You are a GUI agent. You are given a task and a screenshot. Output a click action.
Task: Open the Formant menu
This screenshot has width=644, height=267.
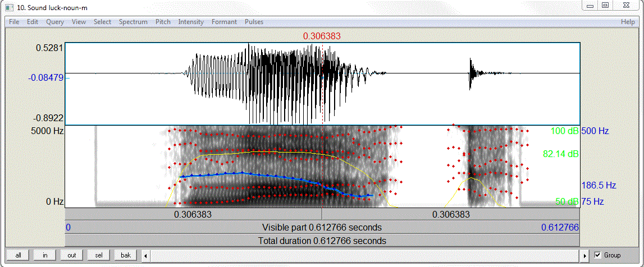(224, 22)
